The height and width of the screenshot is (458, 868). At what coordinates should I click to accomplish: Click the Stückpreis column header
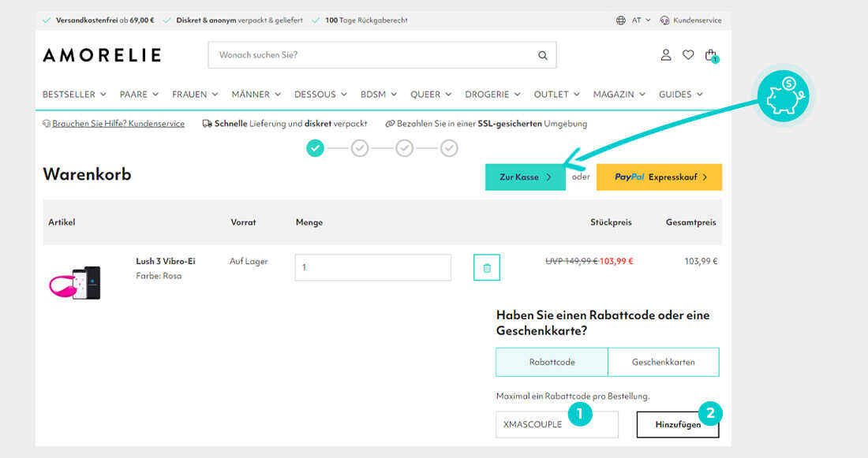click(x=611, y=222)
